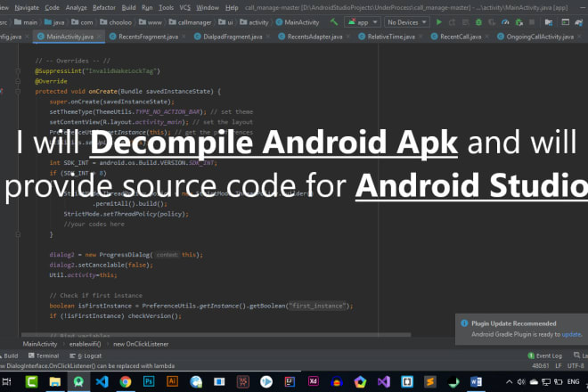Click the new OnClickListener breadcrumb

click(x=141, y=344)
